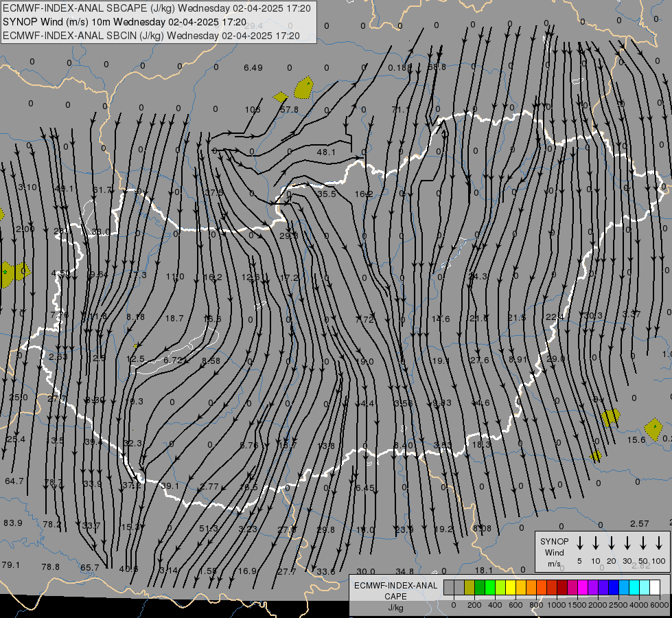
Task: Click the large olive CAPE patch above 57.8
Action: coord(304,88)
